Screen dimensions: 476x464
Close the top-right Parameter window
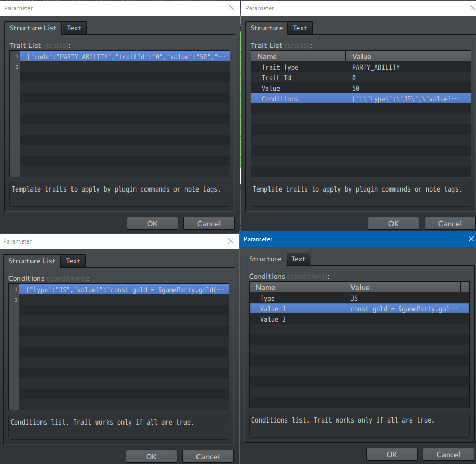(473, 8)
